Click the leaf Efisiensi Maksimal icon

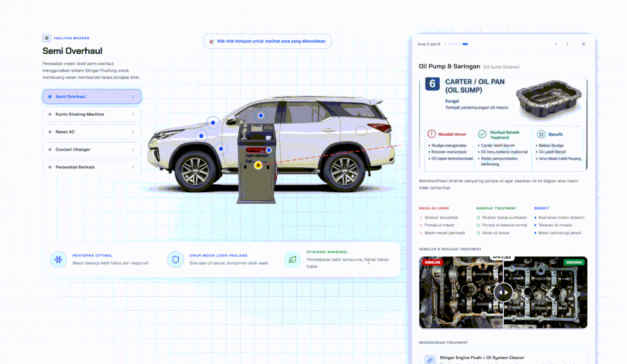pos(292,259)
